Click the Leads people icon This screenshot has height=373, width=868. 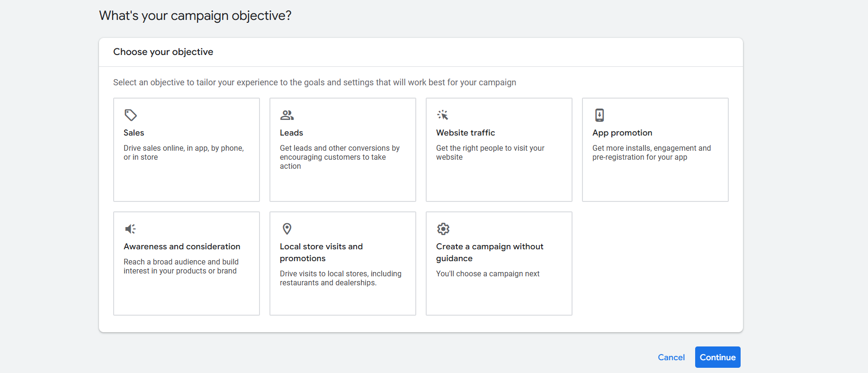coord(287,115)
